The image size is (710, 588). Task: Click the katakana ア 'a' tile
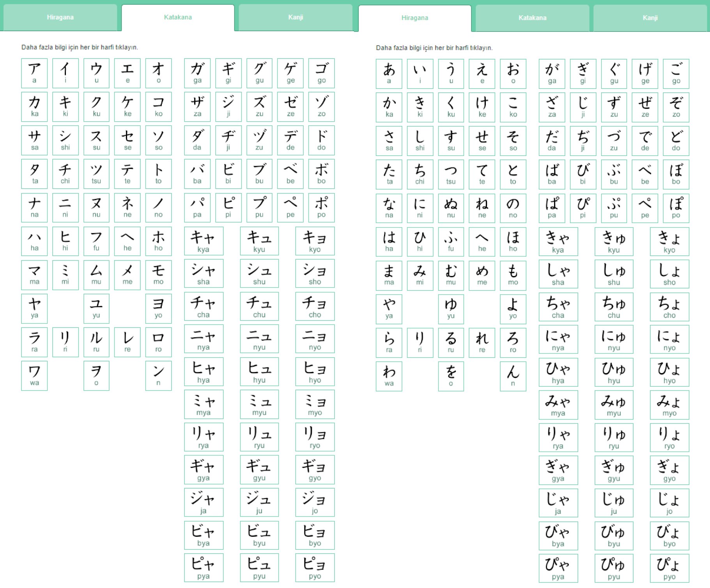tap(34, 73)
